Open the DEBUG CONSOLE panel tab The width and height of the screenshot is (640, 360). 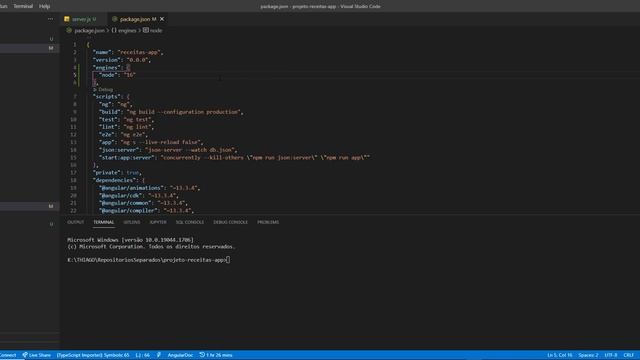pyautogui.click(x=231, y=222)
